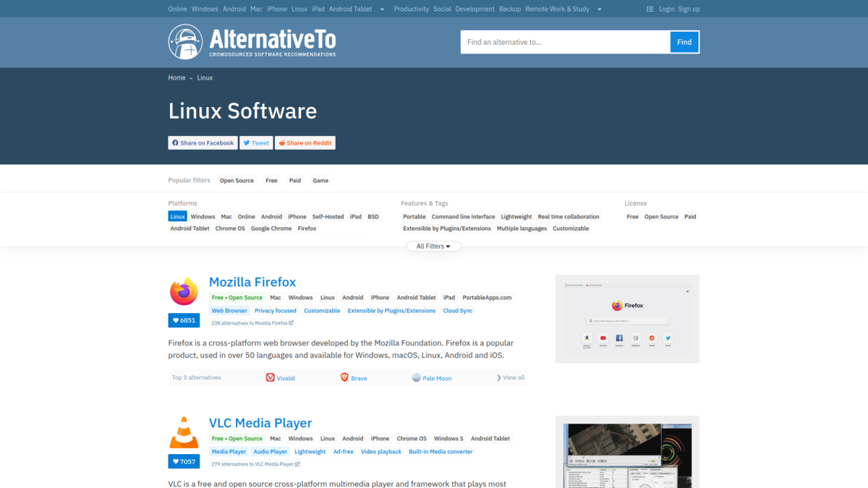Enable the Real time collaboration filter
868x488 pixels.
pyautogui.click(x=569, y=217)
